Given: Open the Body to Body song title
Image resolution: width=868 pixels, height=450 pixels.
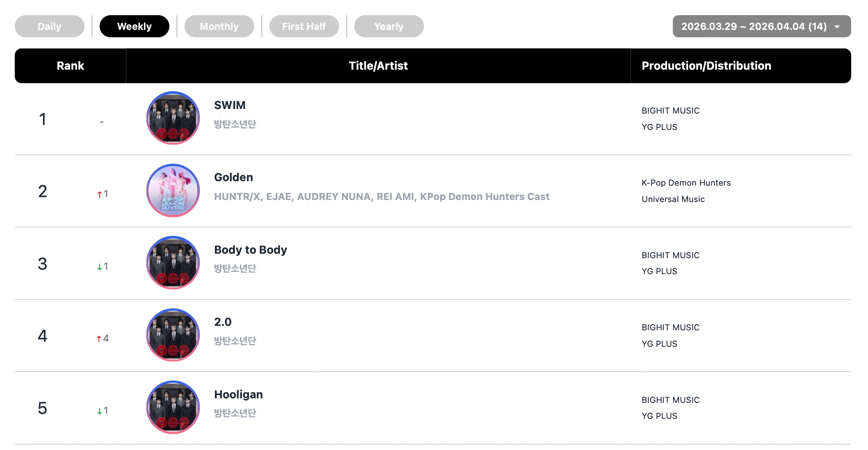Looking at the screenshot, I should point(250,250).
